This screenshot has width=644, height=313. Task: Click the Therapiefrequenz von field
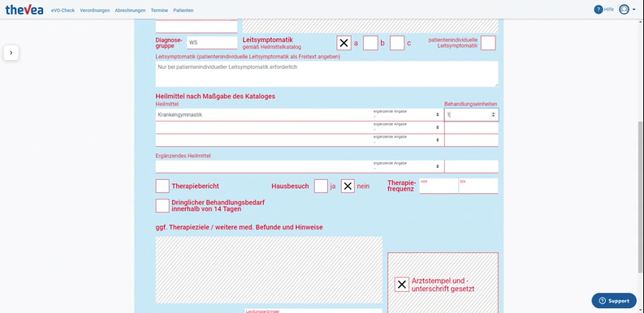439,186
